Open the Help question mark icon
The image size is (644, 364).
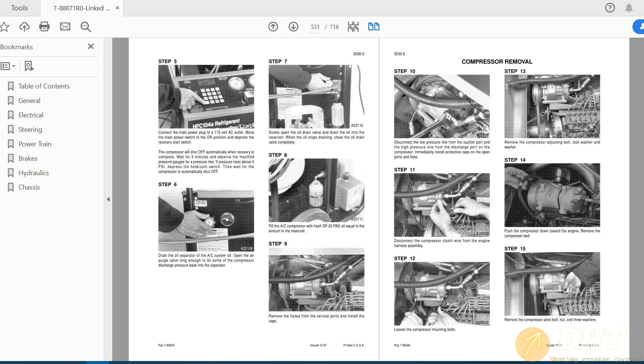(610, 8)
